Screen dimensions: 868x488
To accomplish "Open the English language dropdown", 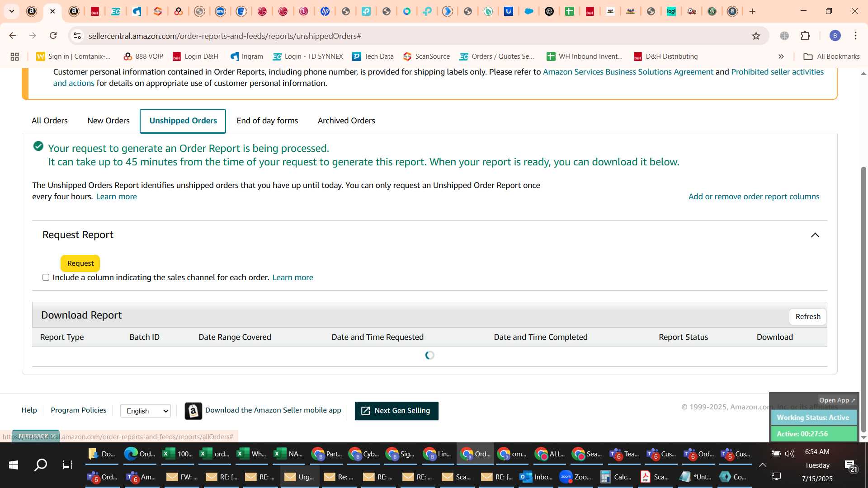I will [146, 411].
